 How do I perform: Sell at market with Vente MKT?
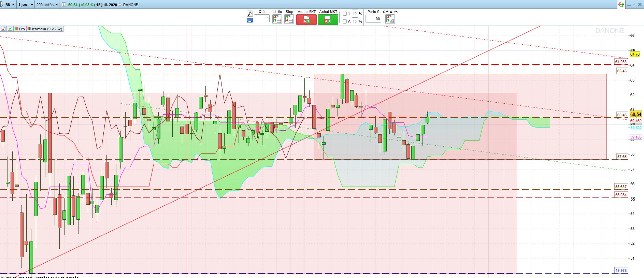[x=306, y=20]
